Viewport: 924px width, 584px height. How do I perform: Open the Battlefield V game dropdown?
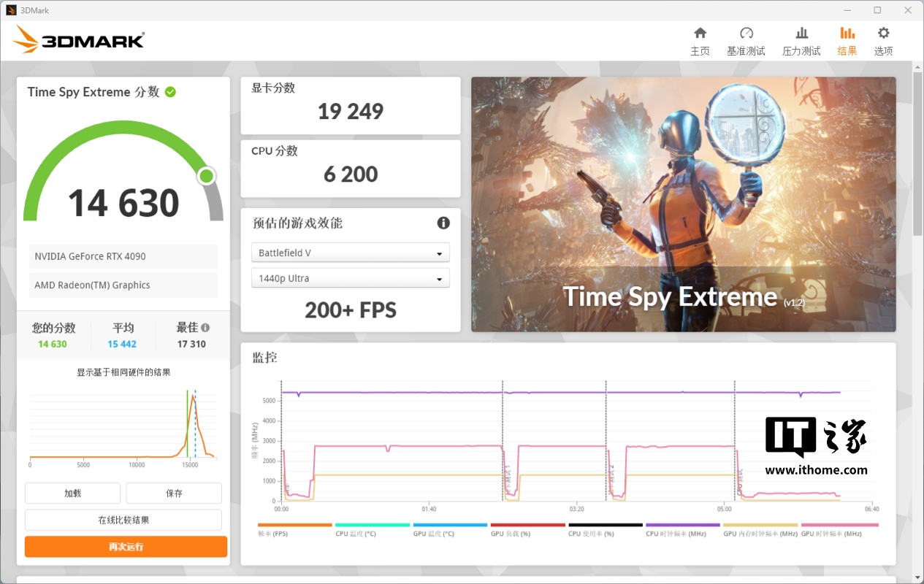point(351,253)
